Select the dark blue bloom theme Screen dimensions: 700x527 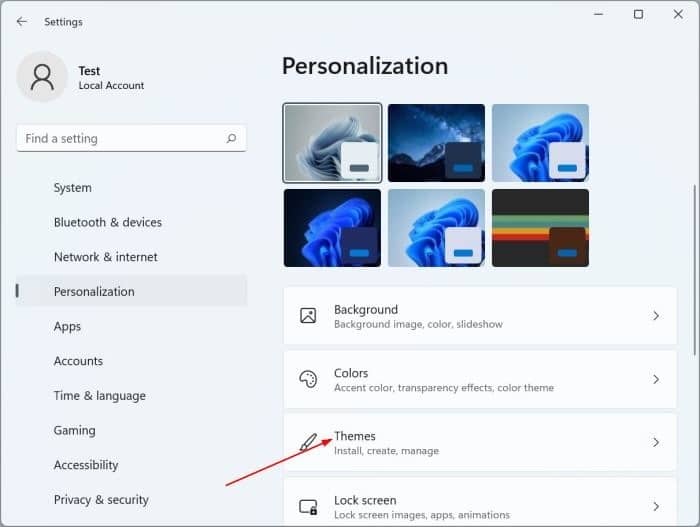332,228
